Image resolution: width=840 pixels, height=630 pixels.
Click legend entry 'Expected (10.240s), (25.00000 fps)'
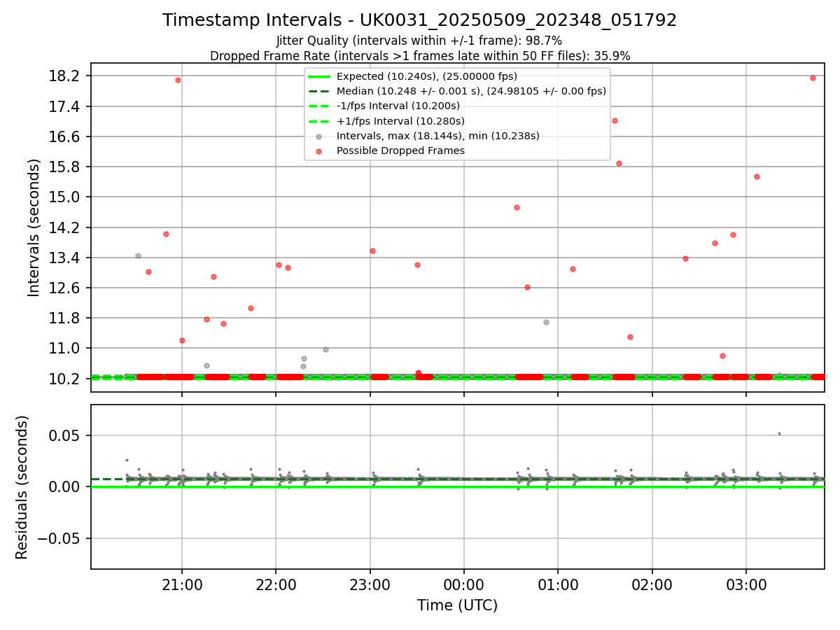[x=427, y=76]
